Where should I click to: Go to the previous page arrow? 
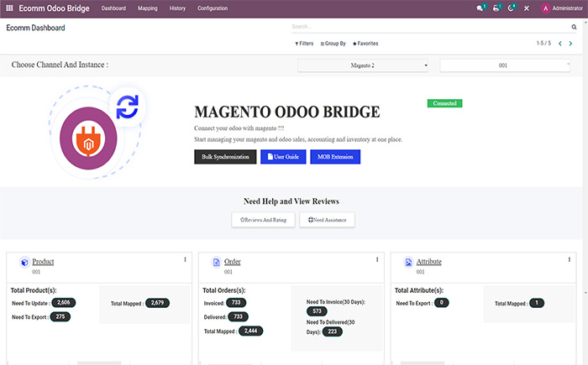(x=560, y=44)
